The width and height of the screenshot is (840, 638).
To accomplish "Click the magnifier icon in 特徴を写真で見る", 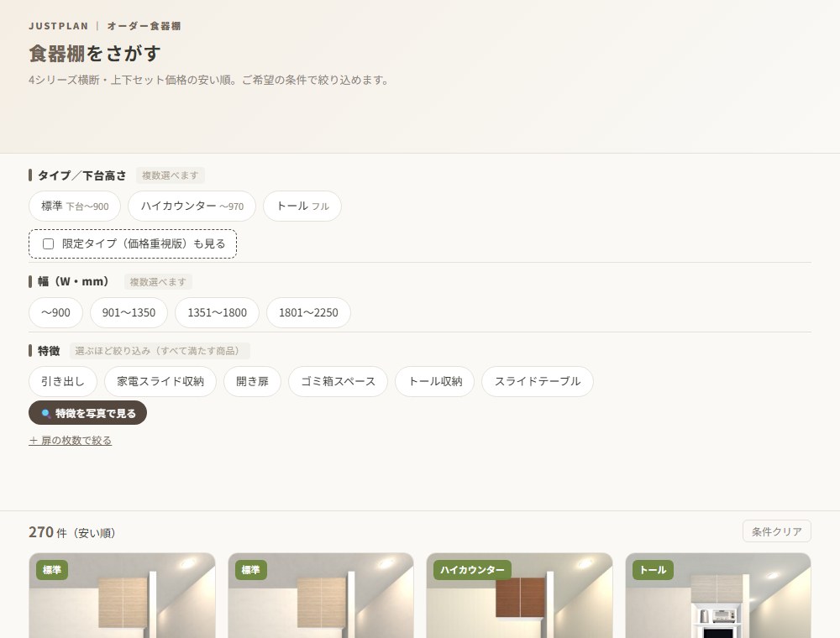I will click(45, 413).
